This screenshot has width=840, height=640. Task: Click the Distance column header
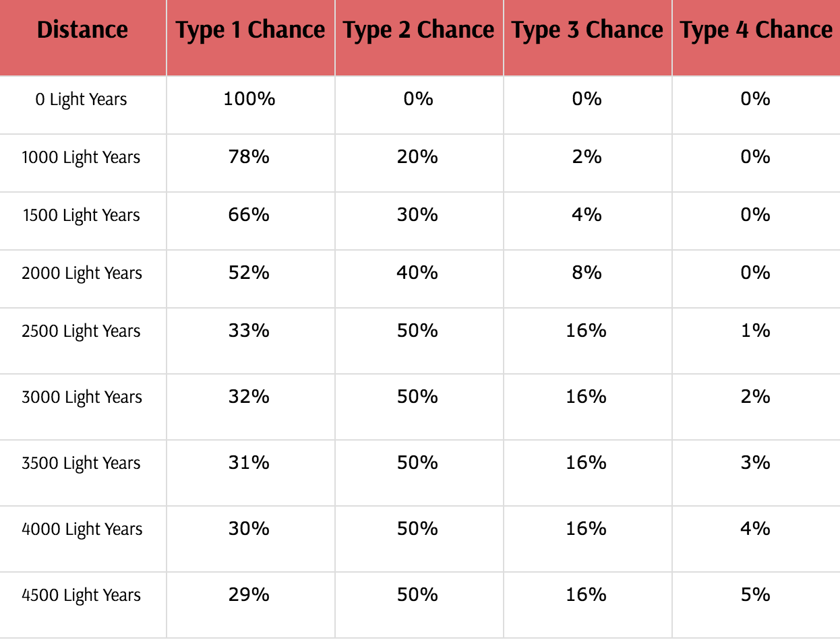point(82,30)
